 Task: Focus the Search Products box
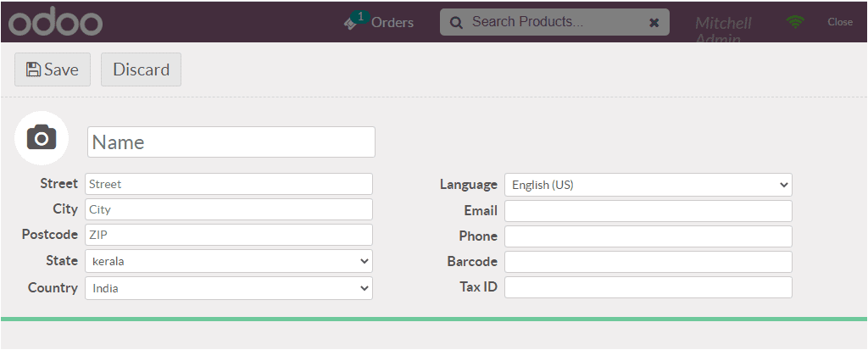tap(554, 22)
